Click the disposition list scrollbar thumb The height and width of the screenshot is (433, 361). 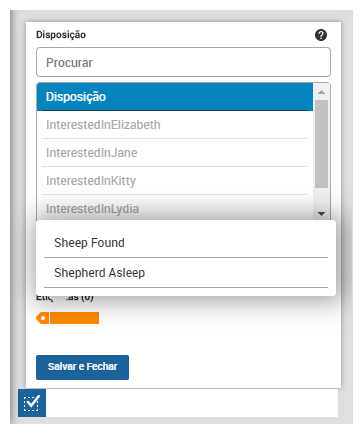[321, 144]
